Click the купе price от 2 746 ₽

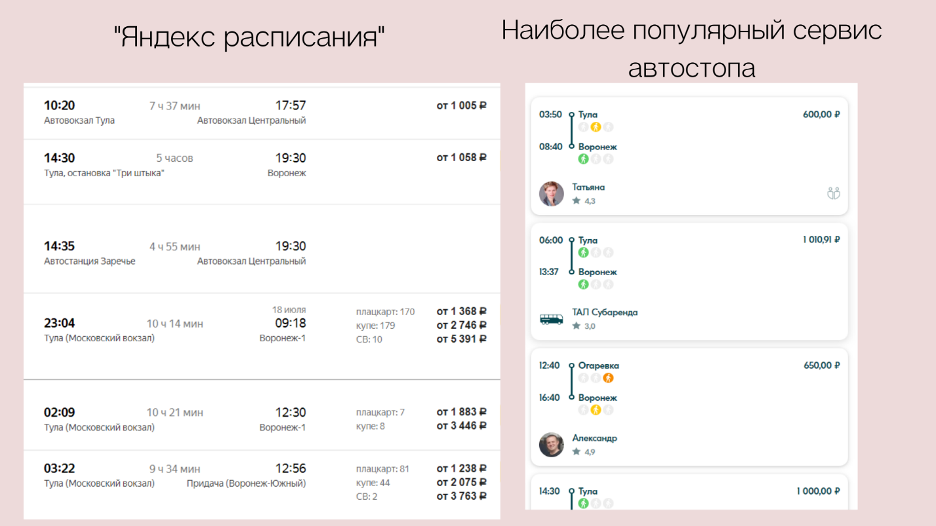point(461,325)
